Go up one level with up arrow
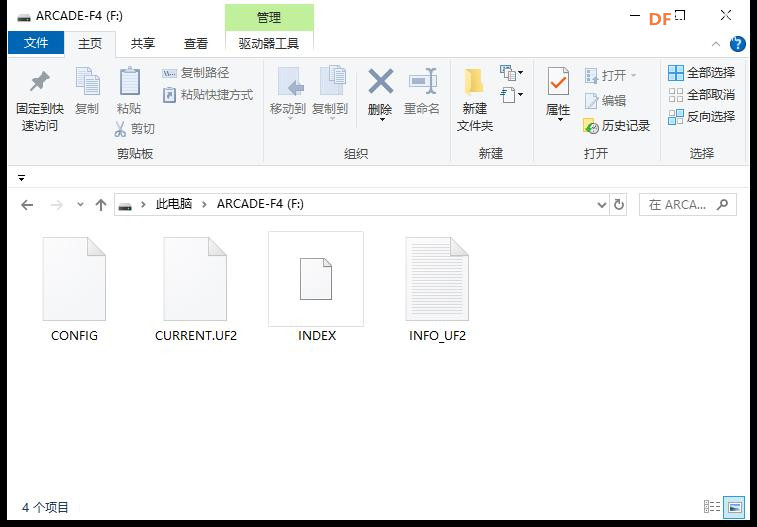The height and width of the screenshot is (527, 757). [x=100, y=205]
